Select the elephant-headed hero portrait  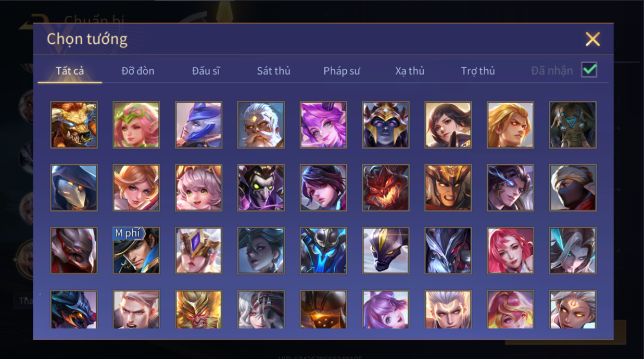(x=573, y=125)
